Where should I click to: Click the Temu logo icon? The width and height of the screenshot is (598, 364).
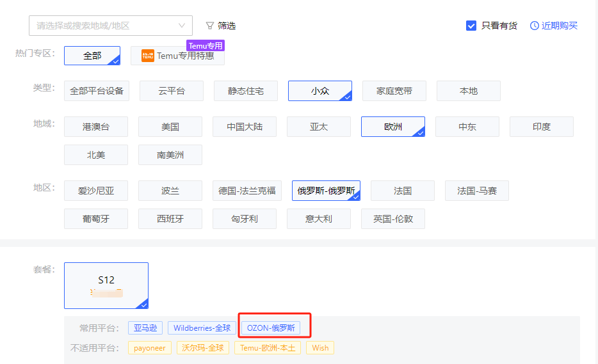148,56
